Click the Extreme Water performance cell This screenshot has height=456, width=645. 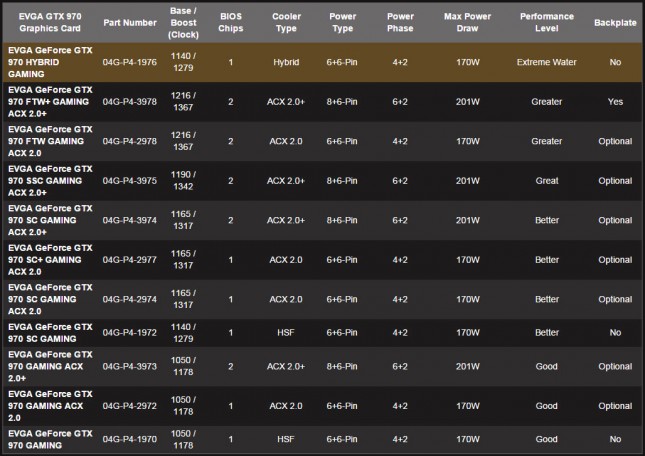point(546,62)
